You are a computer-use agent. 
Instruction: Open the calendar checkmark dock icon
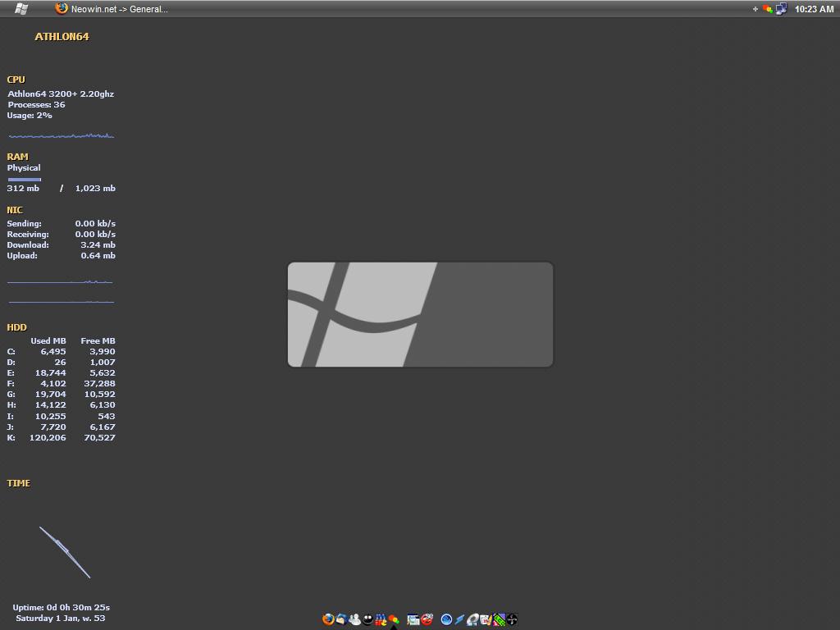point(486,619)
